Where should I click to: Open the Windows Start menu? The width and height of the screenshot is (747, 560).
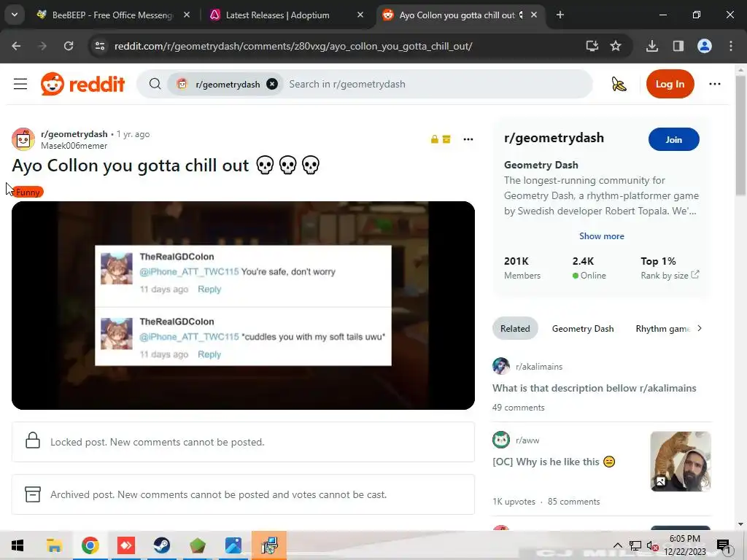point(18,545)
